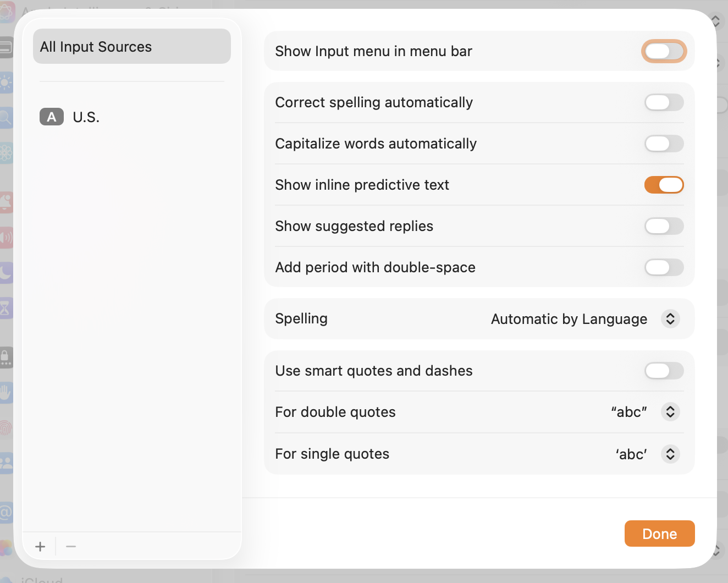Disable Show inline predictive text
Viewport: 728px width, 583px height.
(x=664, y=185)
